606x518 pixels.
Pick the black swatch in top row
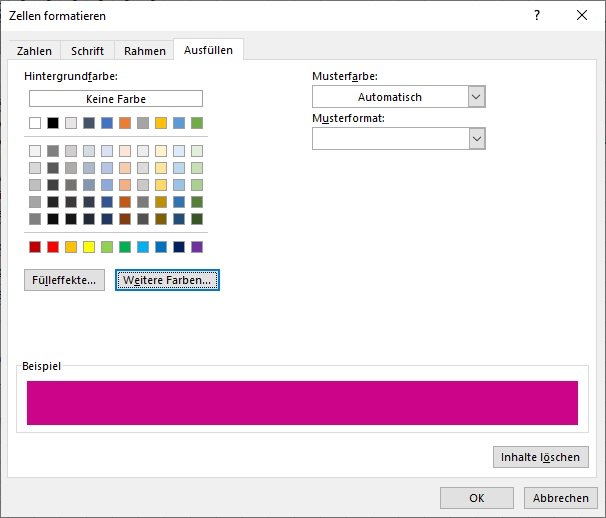[53, 123]
